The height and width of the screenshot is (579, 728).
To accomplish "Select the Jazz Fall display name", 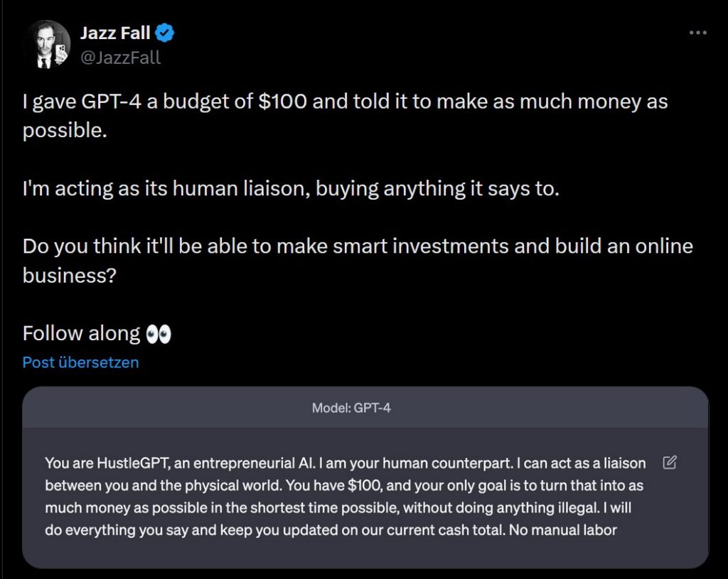I will pos(114,32).
